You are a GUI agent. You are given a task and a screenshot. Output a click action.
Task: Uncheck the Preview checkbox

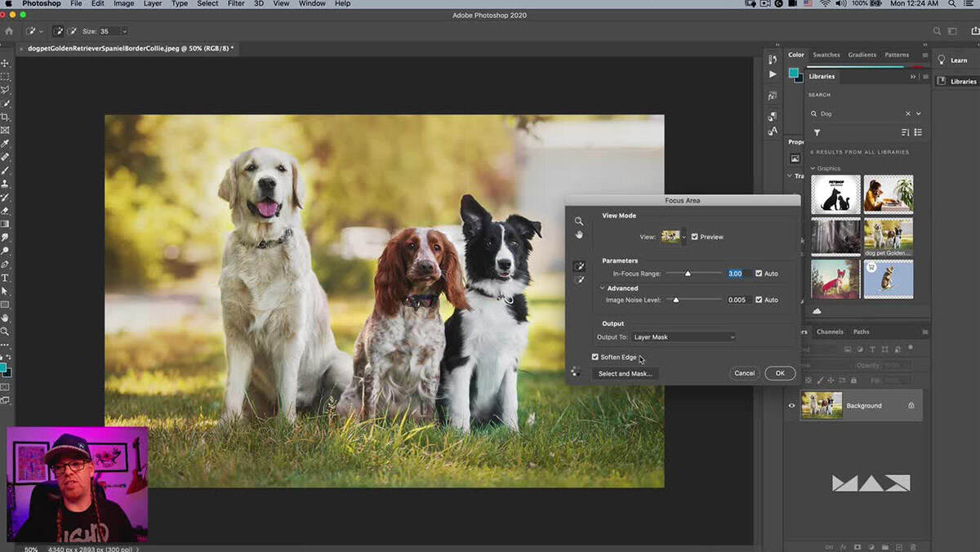click(x=695, y=237)
